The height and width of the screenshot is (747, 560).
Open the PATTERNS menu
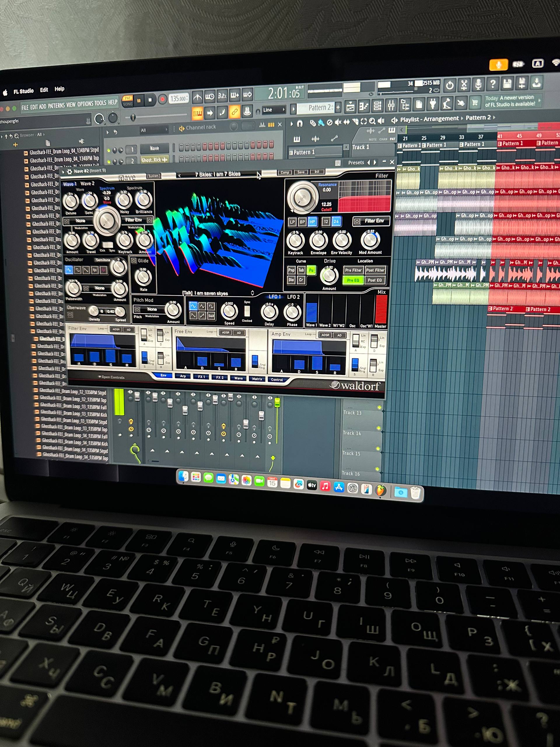pos(56,106)
